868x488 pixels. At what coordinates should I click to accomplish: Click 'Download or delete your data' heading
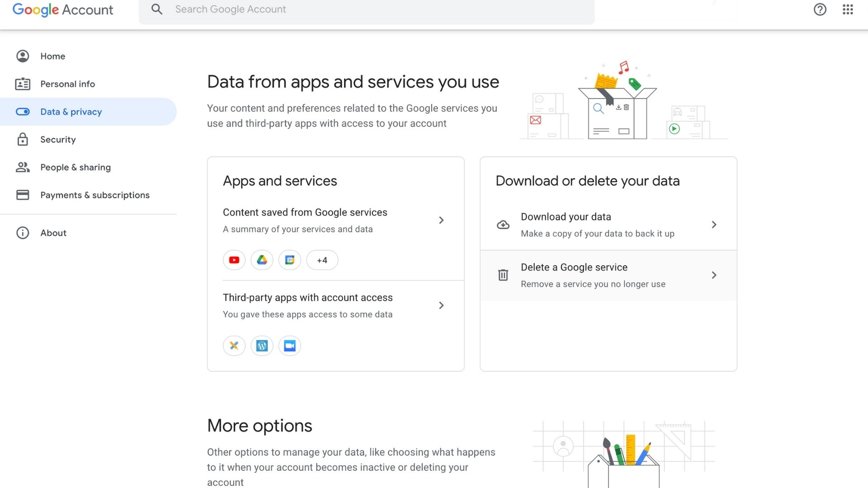pos(588,181)
